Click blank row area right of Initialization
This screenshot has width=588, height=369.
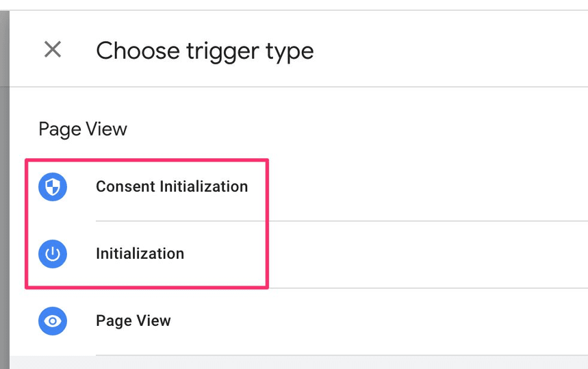coord(428,254)
